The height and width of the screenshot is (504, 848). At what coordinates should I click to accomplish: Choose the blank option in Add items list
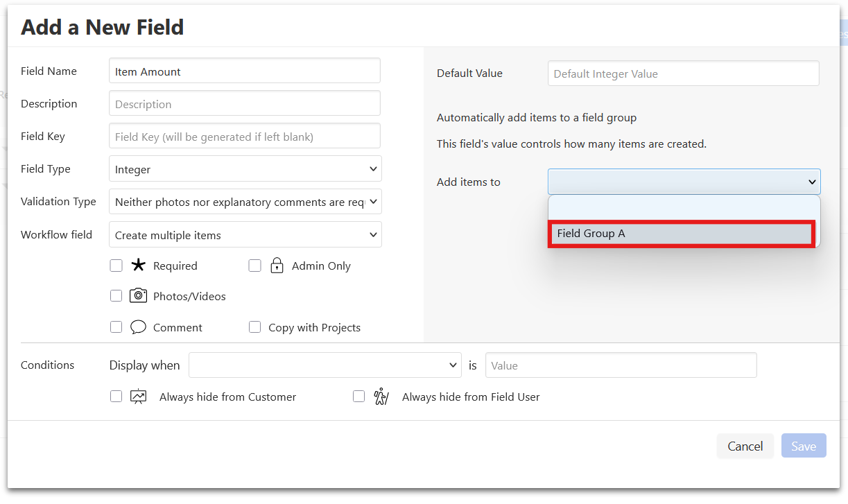coord(683,209)
